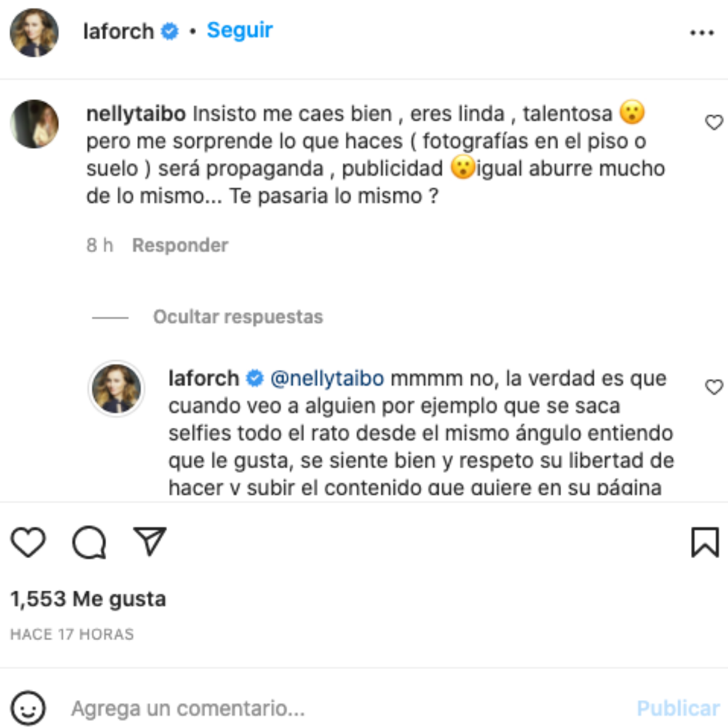728x728 pixels.
Task: Collapse replies via Ocultar respuestas
Action: tap(238, 317)
